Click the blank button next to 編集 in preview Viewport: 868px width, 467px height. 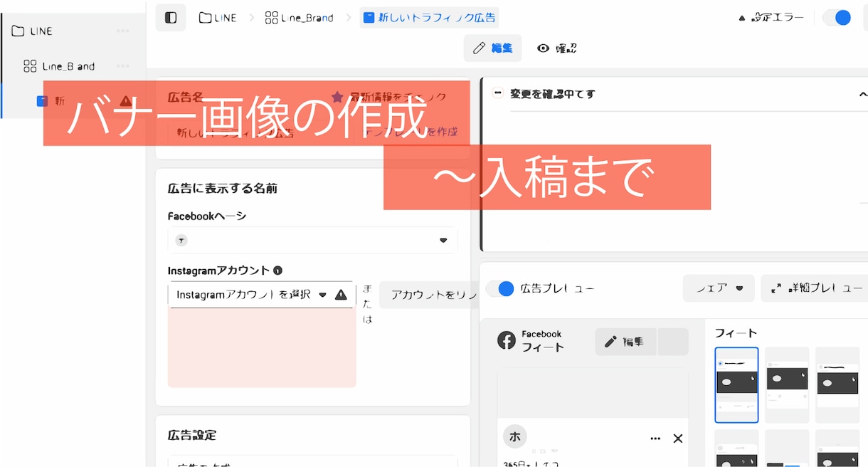pos(673,342)
